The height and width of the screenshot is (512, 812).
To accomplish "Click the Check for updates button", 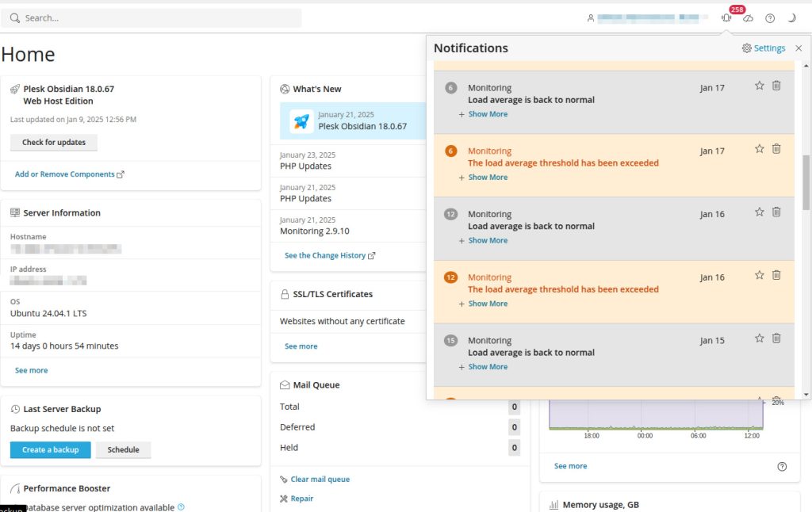I will point(54,143).
